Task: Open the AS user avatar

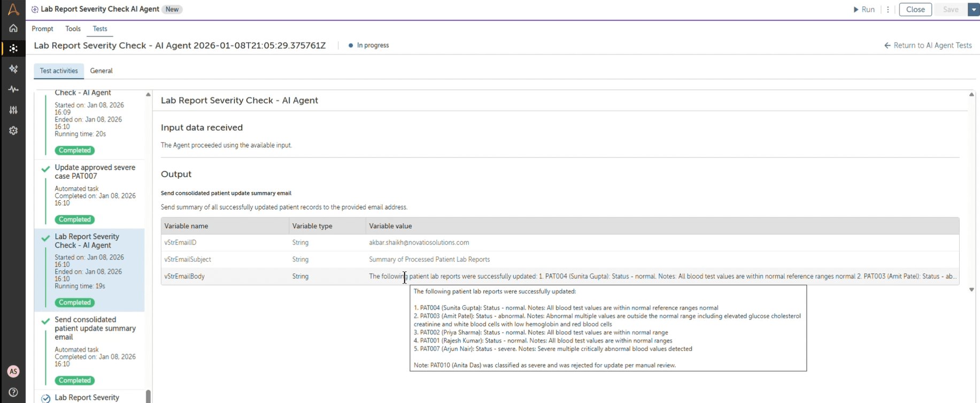Action: 13,371
